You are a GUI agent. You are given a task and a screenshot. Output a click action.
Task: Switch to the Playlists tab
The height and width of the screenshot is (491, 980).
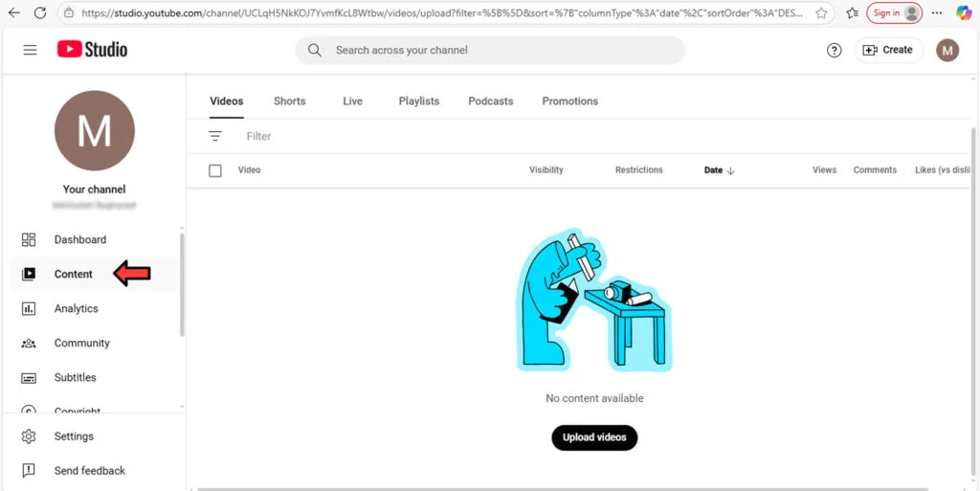[x=418, y=100]
